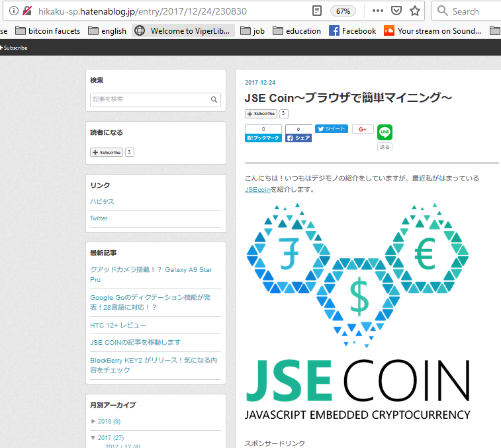This screenshot has height=448, width=501.
Task: Open the education bookmark folder
Action: pyautogui.click(x=297, y=31)
